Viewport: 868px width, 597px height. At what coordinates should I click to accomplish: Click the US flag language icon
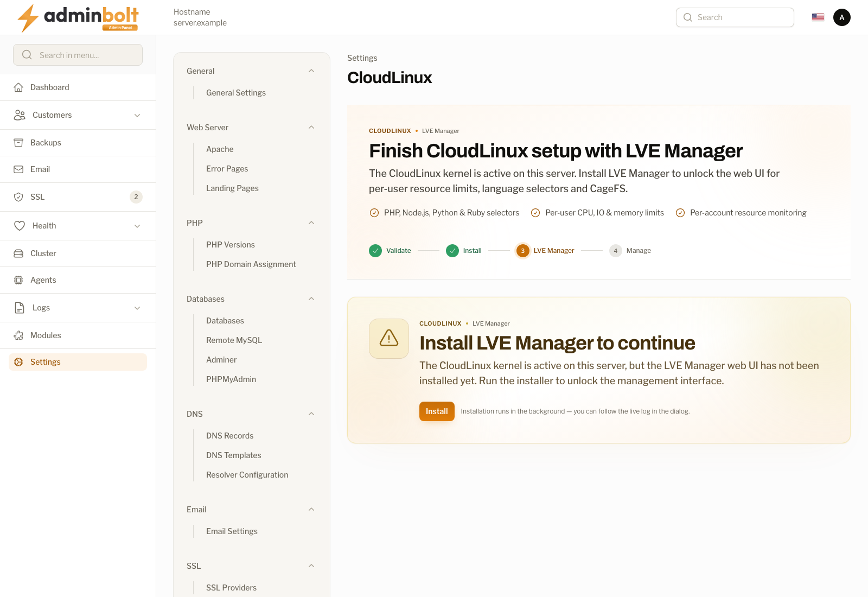click(x=818, y=17)
